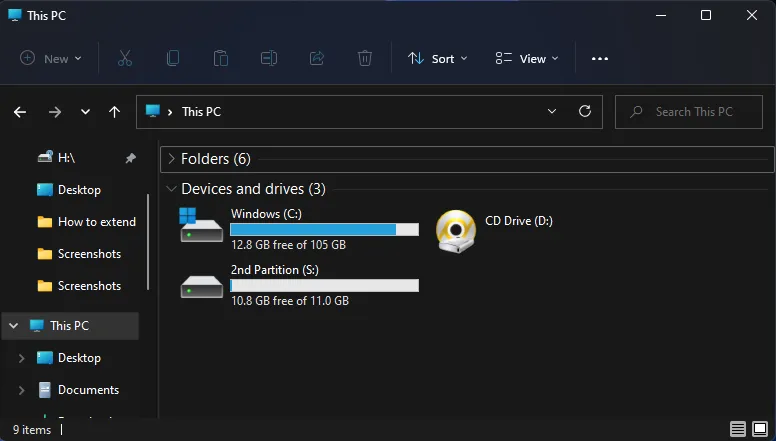Open the How to extend folder
This screenshot has width=776, height=441.
click(87, 222)
